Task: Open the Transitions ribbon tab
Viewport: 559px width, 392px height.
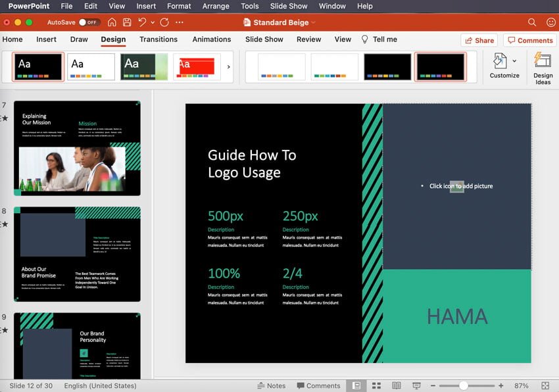Action: pyautogui.click(x=158, y=39)
